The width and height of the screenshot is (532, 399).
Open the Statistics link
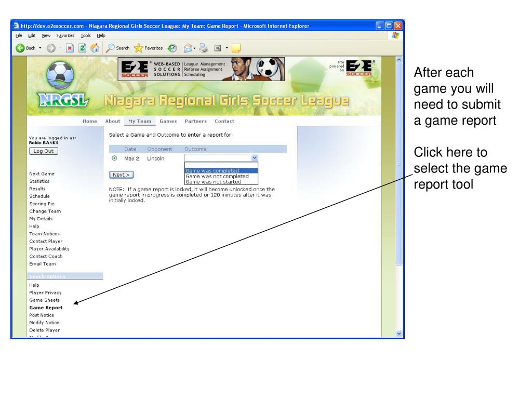[x=39, y=181]
